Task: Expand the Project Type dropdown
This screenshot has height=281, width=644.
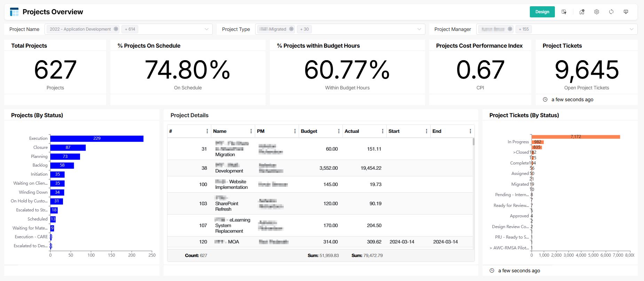Action: click(x=419, y=29)
